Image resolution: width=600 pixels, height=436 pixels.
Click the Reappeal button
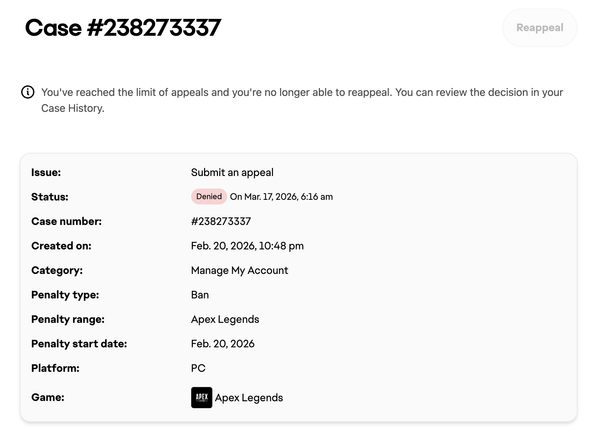click(540, 28)
